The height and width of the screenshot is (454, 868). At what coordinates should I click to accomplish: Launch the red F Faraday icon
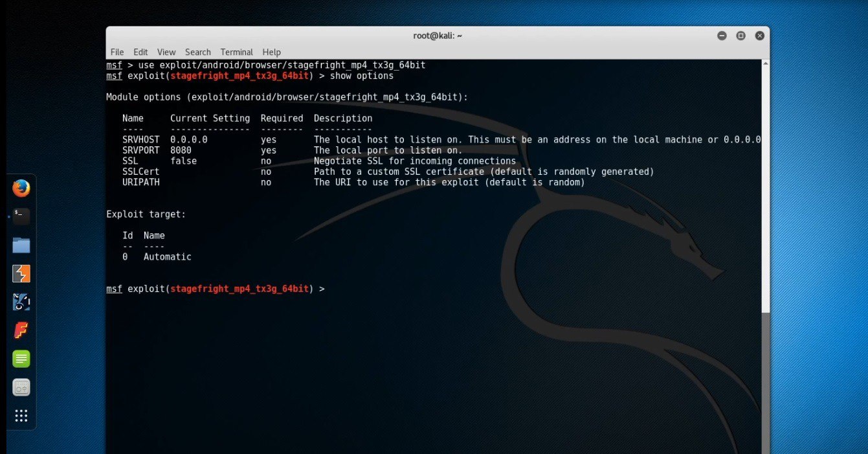point(21,330)
